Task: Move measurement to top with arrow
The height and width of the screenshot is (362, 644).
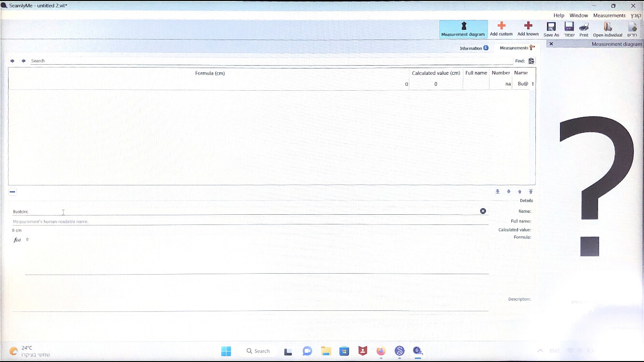Action: [x=531, y=192]
